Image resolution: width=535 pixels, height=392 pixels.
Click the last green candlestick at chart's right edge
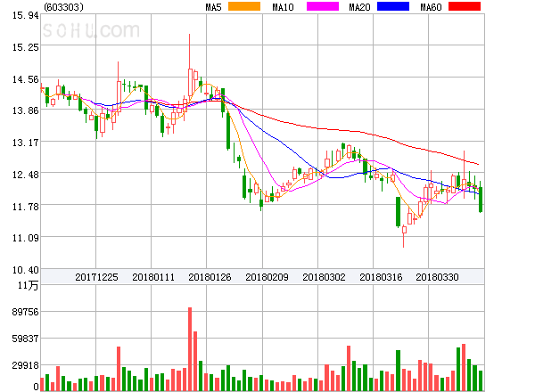coord(481,197)
